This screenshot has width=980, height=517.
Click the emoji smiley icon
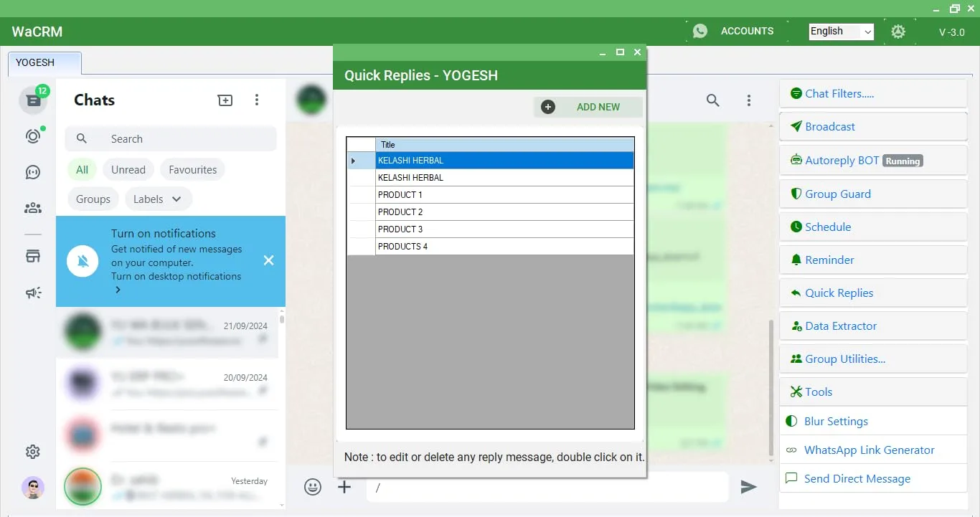[x=313, y=487]
